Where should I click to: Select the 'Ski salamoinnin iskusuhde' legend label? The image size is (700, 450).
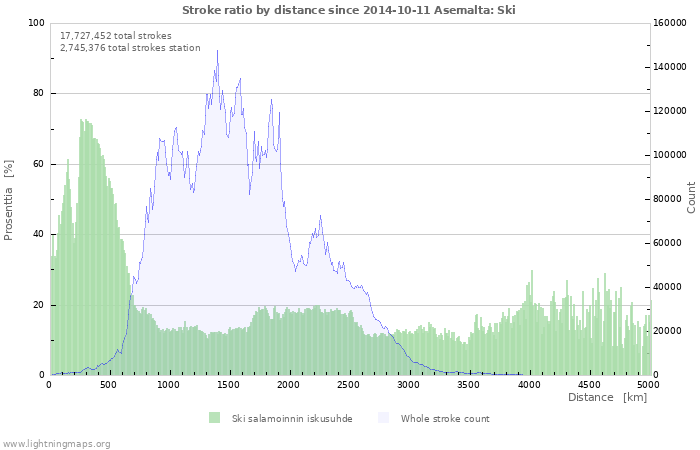[291, 418]
